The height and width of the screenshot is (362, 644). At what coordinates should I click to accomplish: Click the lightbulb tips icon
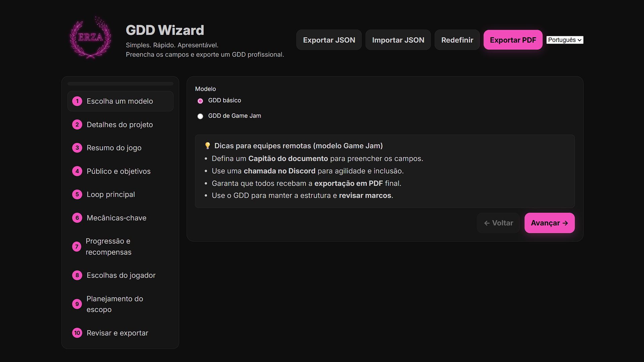click(207, 146)
